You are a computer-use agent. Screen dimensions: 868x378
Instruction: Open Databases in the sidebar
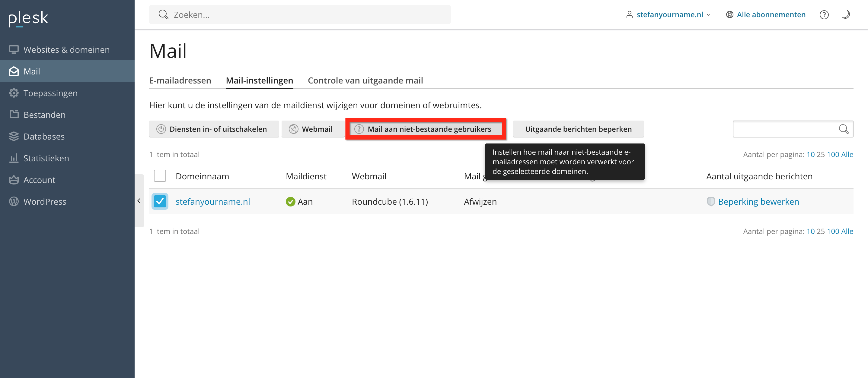coord(44,136)
